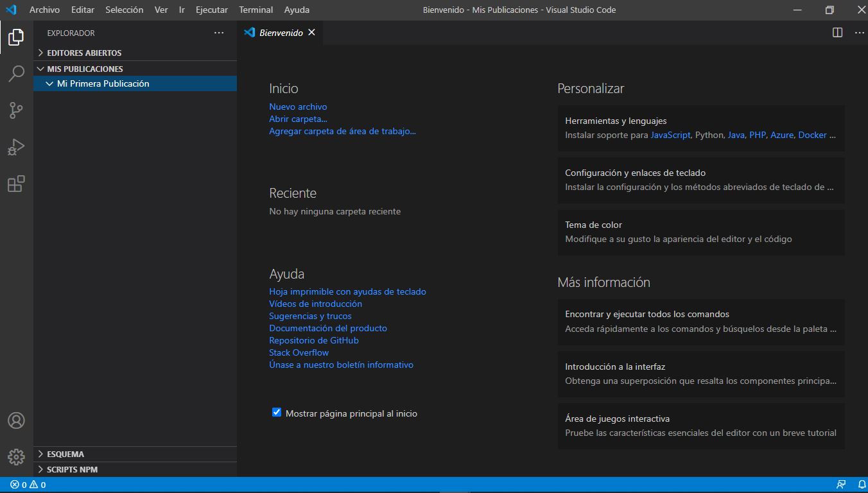Click the Java language link
Screen dimensions: 868x493
(x=736, y=135)
